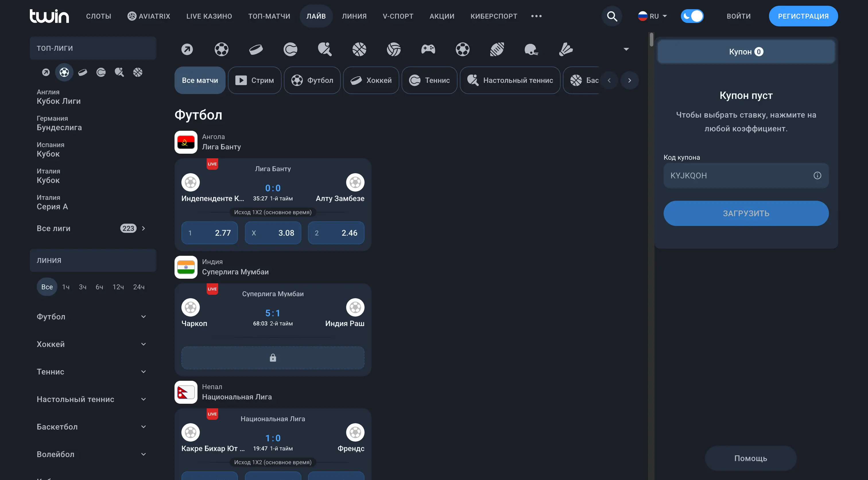868x480 pixels.
Task: Select the Стрим filter tab
Action: click(255, 80)
